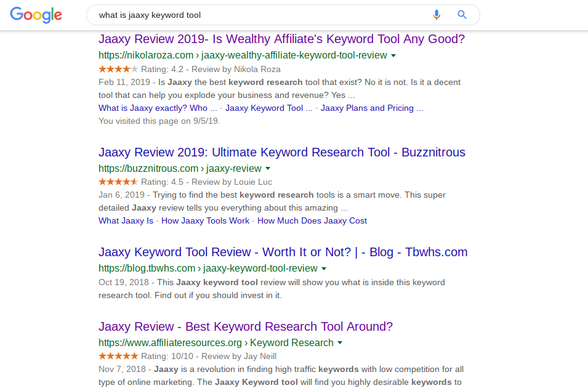
Task: Open the nikolaroza.com URL line
Action: [x=243, y=55]
